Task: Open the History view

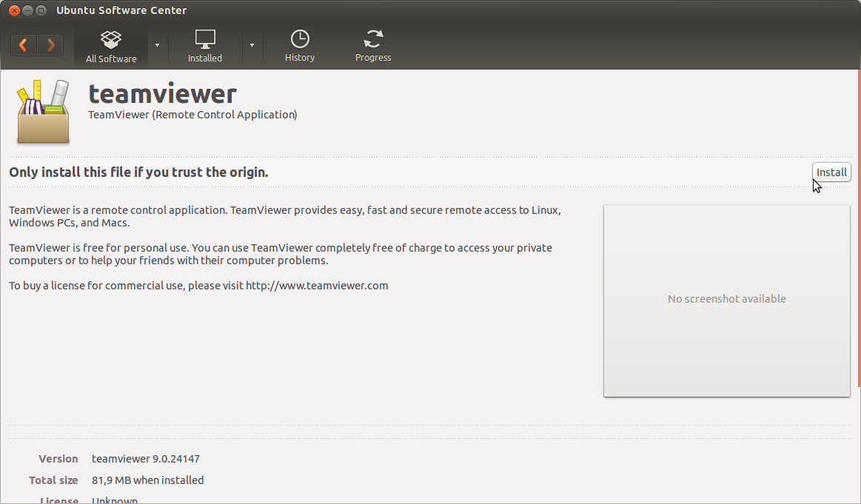Action: [x=300, y=46]
